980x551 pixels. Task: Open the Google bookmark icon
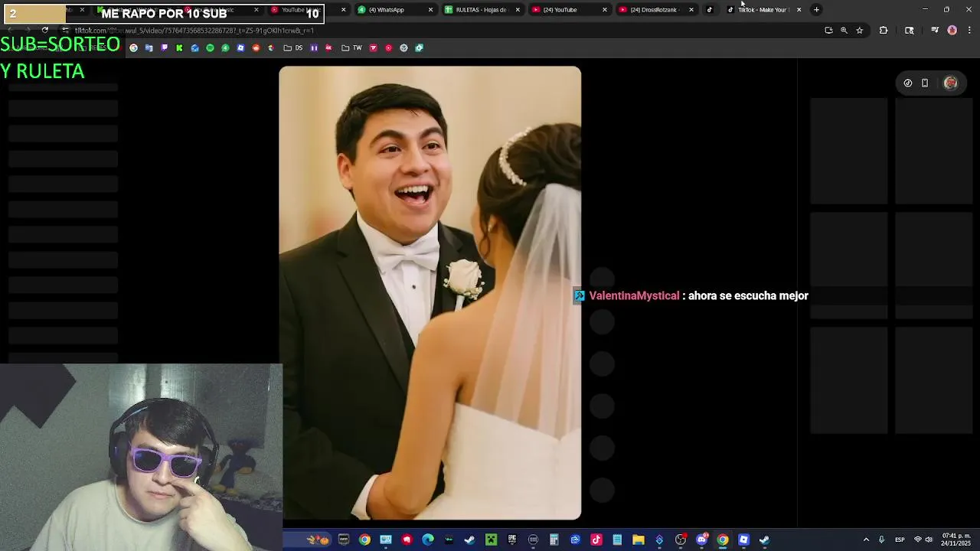[133, 47]
